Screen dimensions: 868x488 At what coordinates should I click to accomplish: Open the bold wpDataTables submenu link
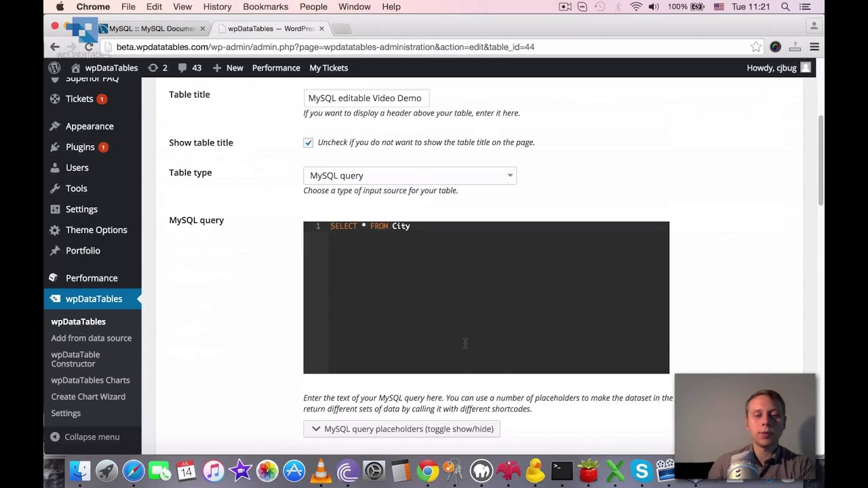[x=79, y=322]
